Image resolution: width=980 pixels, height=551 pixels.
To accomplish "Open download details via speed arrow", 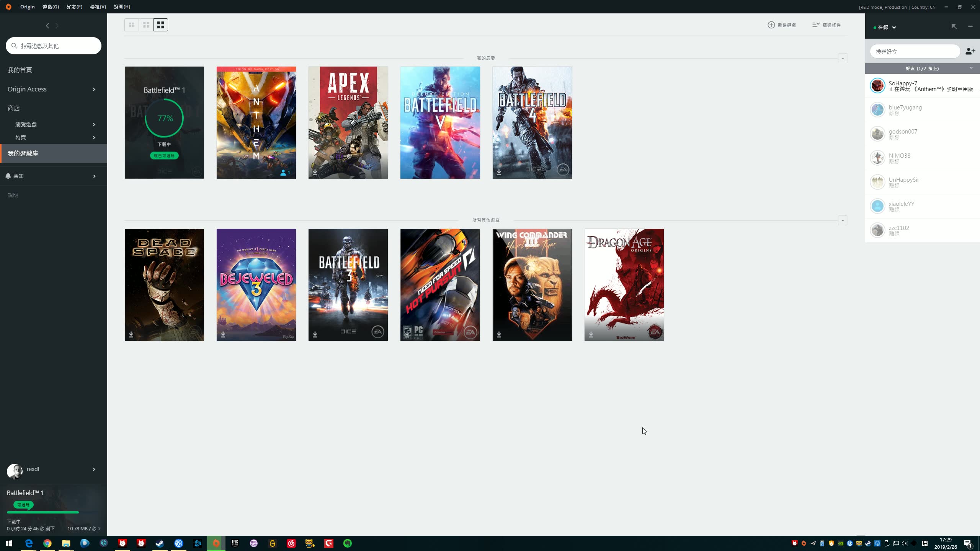I will pyautogui.click(x=100, y=529).
